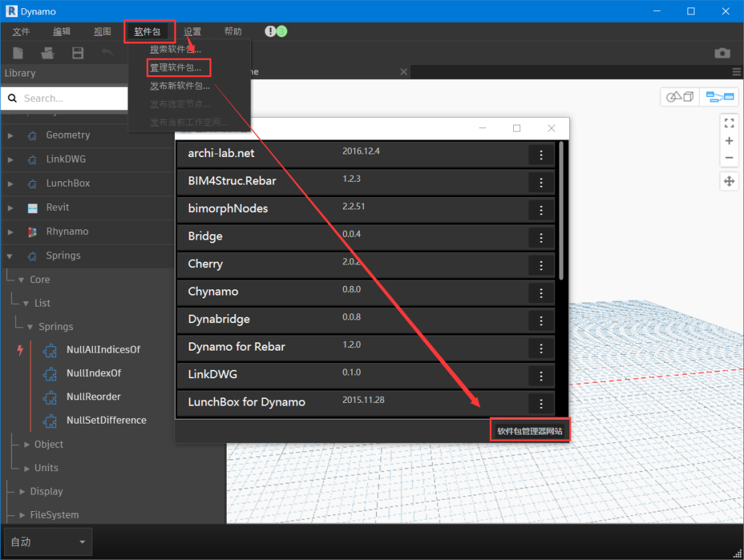Click the 软件包管理器网站 button

click(x=530, y=431)
